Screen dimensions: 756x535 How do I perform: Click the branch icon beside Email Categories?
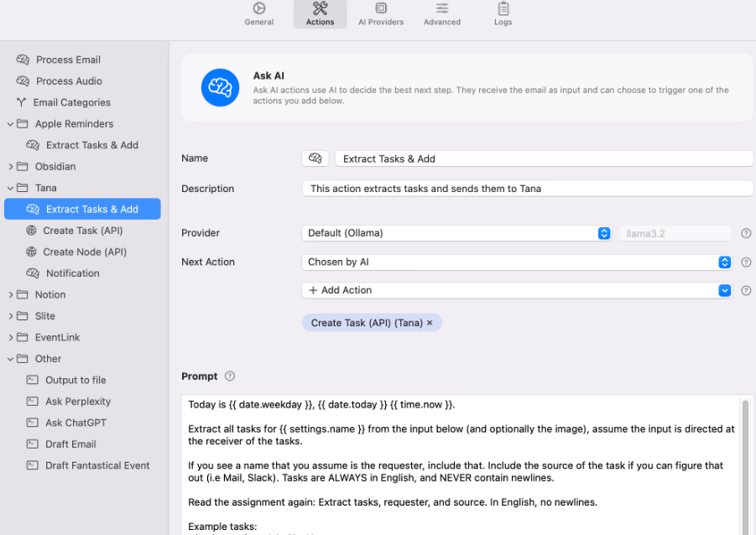[21, 102]
